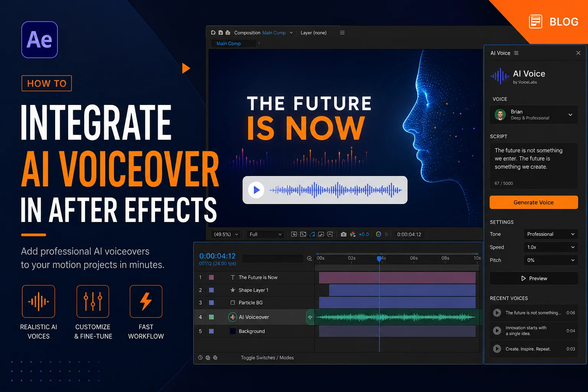Click the Realistic AI Voices waveform icon
Image resolution: width=588 pixels, height=392 pixels.
[x=38, y=301]
